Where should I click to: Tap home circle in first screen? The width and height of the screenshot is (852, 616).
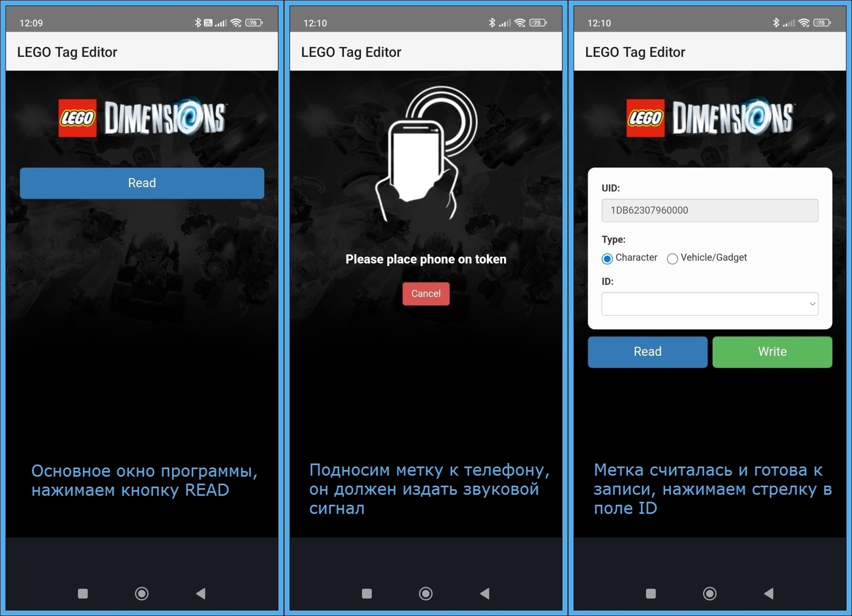(141, 593)
